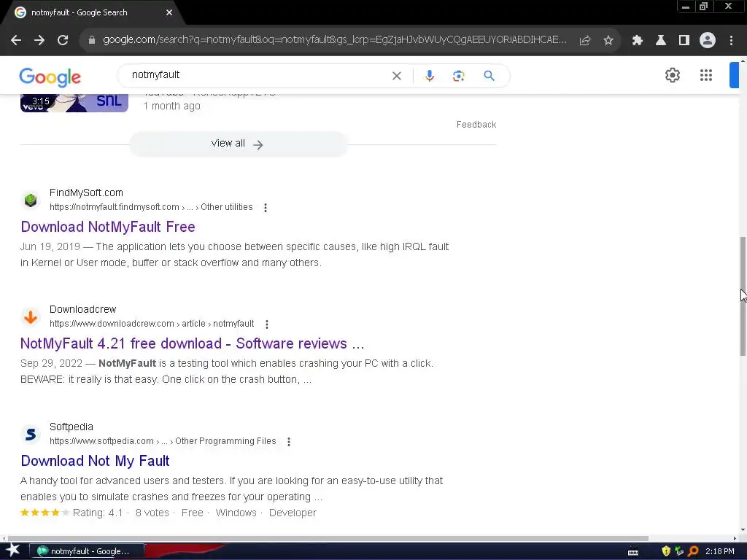Close the notmyfault Google Search tab
The width and height of the screenshot is (747, 560).
[x=169, y=12]
